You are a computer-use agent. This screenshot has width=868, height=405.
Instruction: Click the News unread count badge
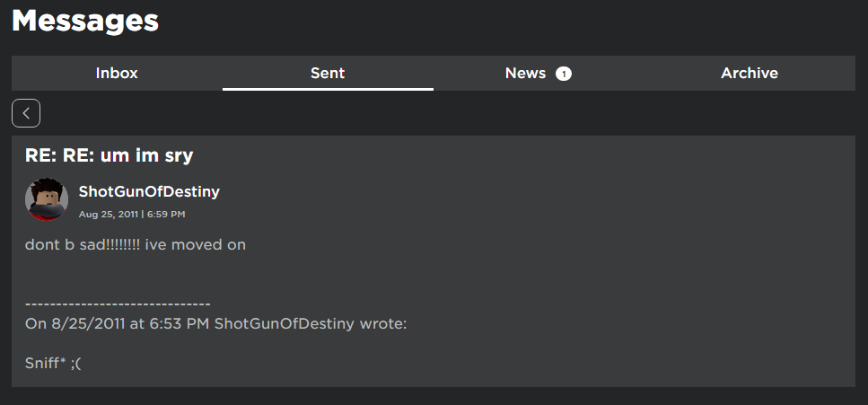(x=563, y=74)
